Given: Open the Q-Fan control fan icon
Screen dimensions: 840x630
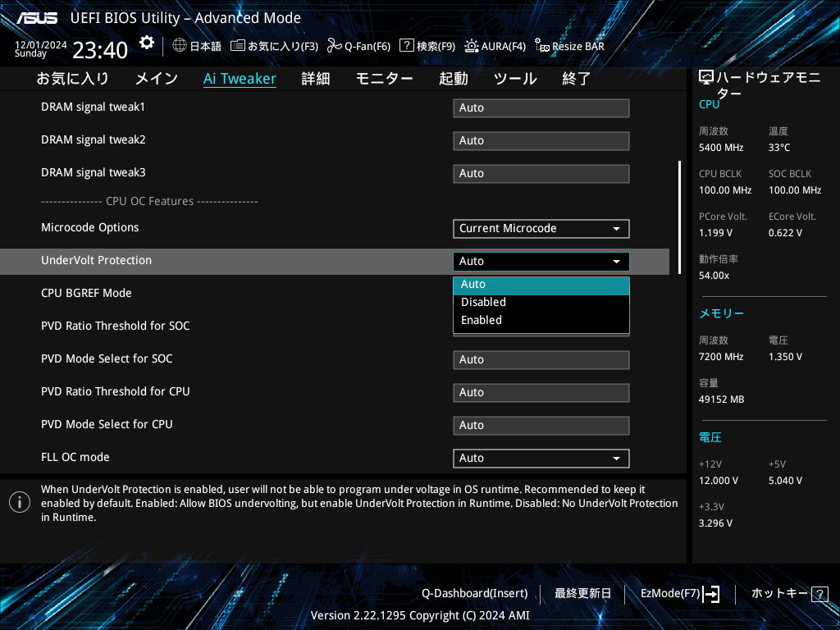Looking at the screenshot, I should click(335, 46).
